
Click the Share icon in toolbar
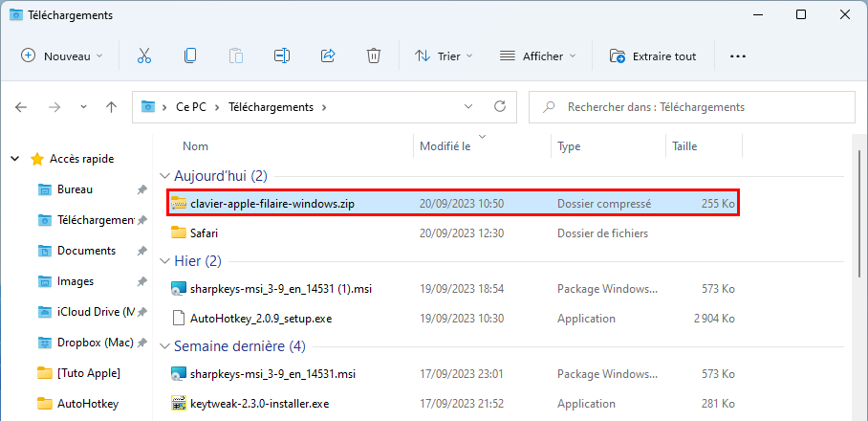tap(328, 55)
